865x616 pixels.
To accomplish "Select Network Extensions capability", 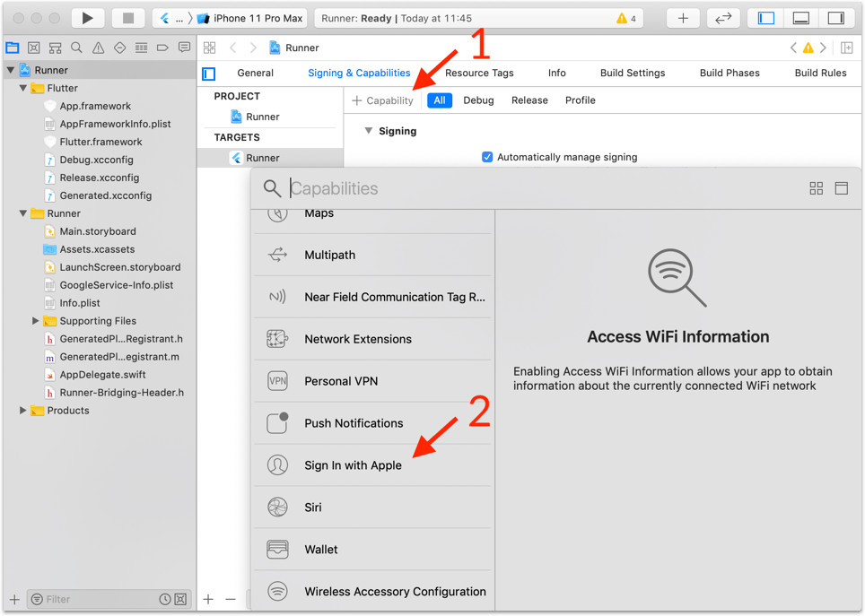I will point(372,339).
